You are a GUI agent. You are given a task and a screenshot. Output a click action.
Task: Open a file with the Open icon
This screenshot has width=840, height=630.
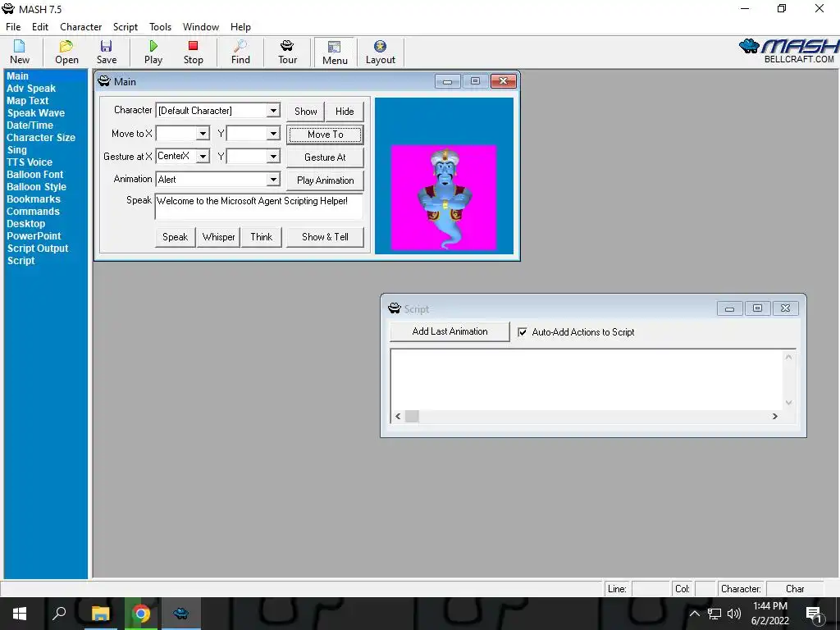66,52
